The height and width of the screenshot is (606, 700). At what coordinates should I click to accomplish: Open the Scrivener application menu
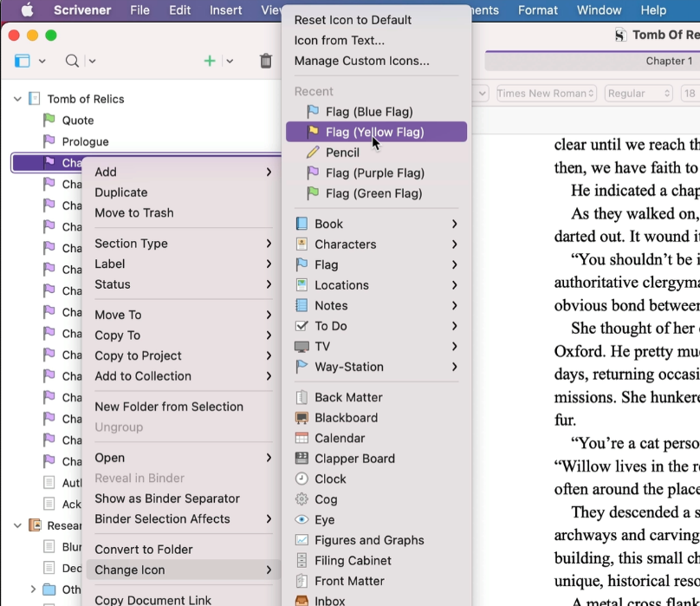(82, 10)
